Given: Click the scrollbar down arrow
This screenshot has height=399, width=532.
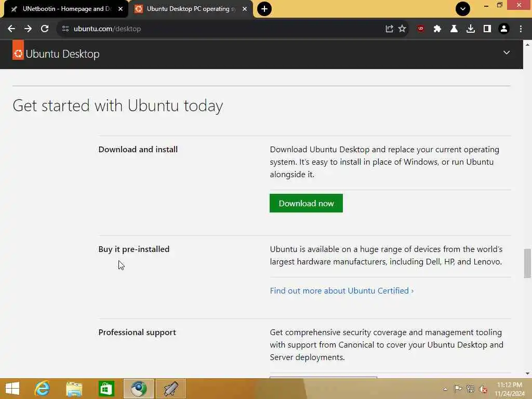Looking at the screenshot, I should (527, 374).
